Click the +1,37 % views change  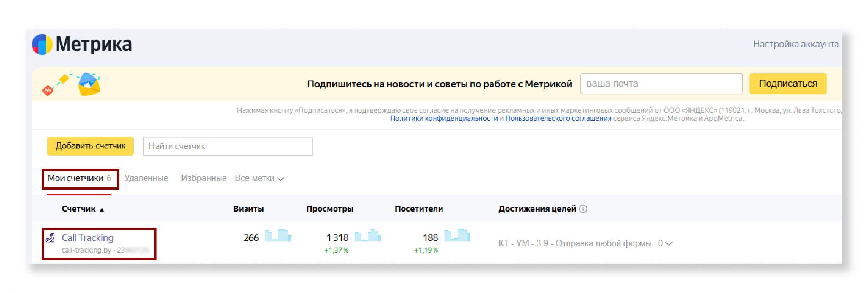click(x=337, y=250)
